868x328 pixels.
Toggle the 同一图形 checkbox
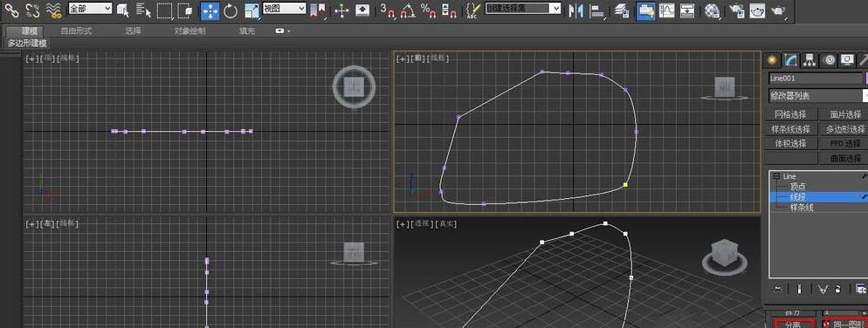pyautogui.click(x=828, y=325)
